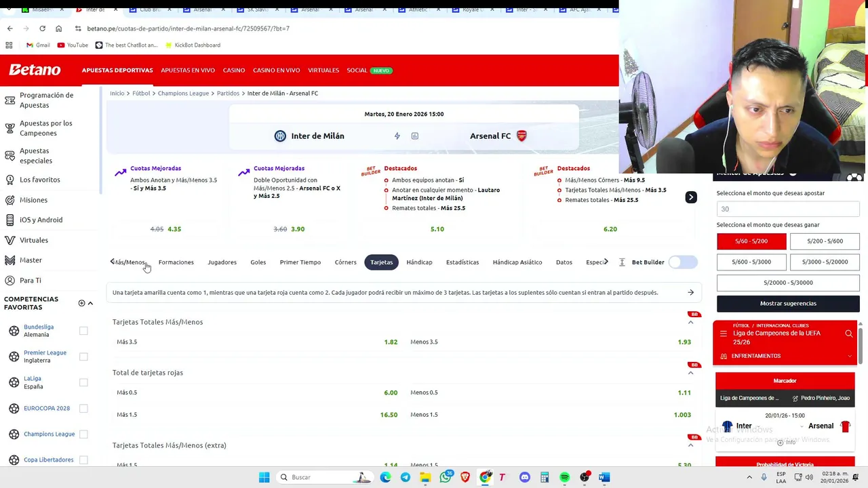Screen dimensions: 868x488
Task: Open the Champions League breadcrumb link
Action: click(x=183, y=94)
